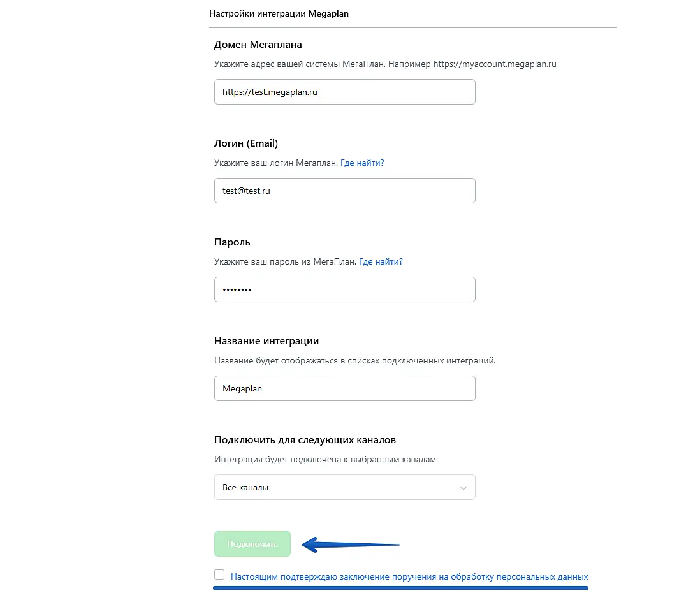Open "Где найти?" link beside the password hint

tap(381, 261)
